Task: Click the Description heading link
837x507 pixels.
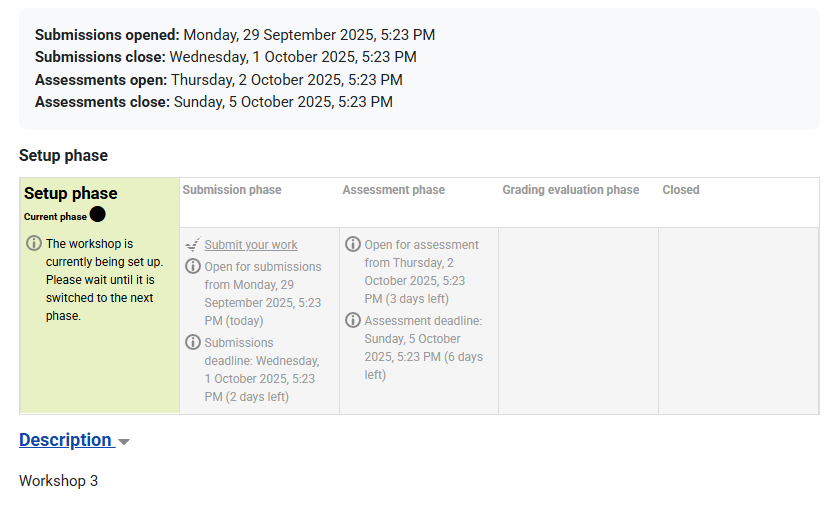Action: (x=65, y=440)
